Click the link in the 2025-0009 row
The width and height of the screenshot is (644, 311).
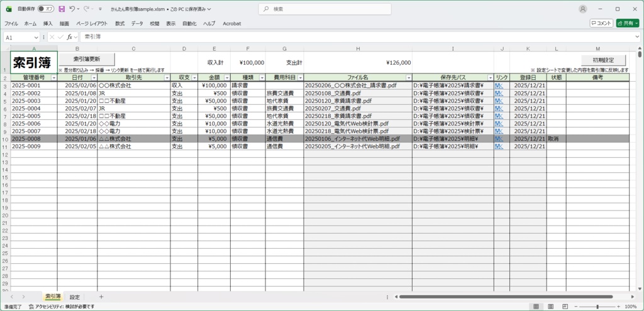[499, 146]
